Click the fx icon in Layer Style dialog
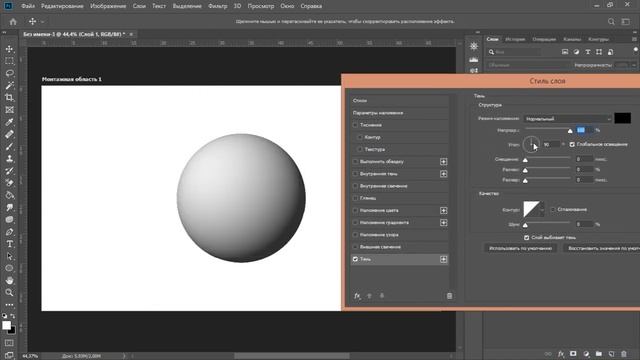 [357, 296]
